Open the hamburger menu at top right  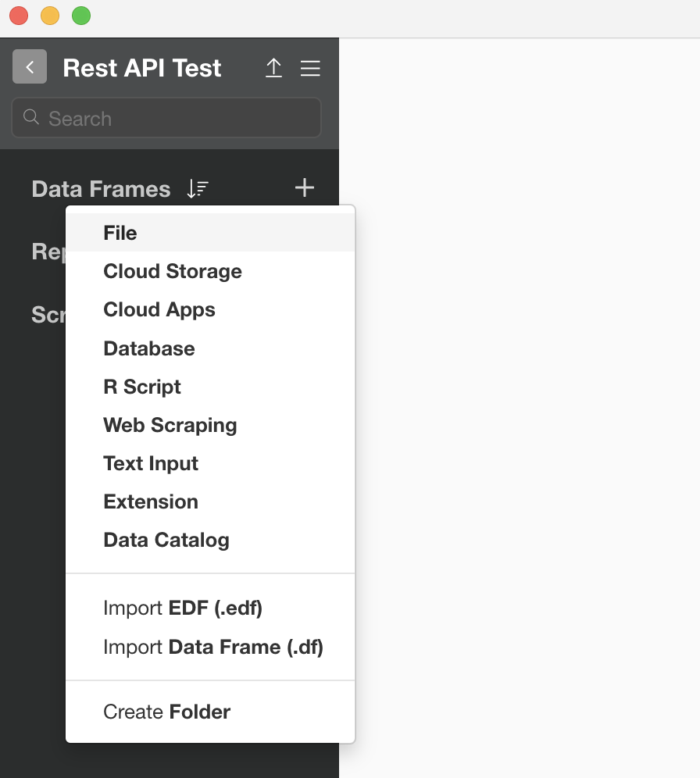click(310, 68)
